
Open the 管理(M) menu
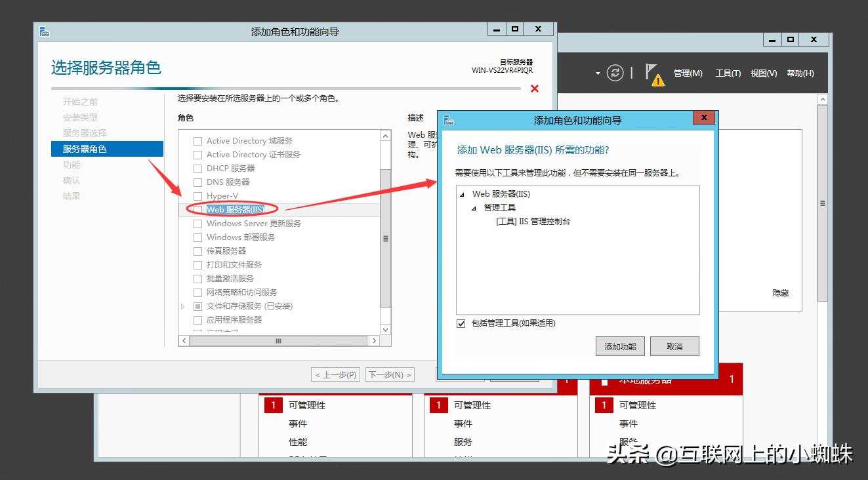(688, 73)
